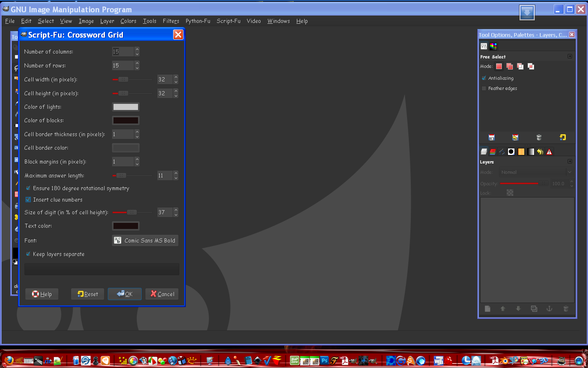588x368 pixels.
Task: Click the New Layer icon in Layers panel
Action: pos(488,309)
